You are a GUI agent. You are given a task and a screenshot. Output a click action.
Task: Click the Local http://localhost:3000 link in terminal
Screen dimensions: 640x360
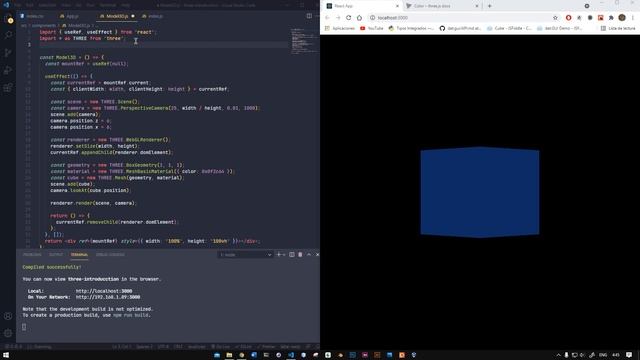[104, 291]
